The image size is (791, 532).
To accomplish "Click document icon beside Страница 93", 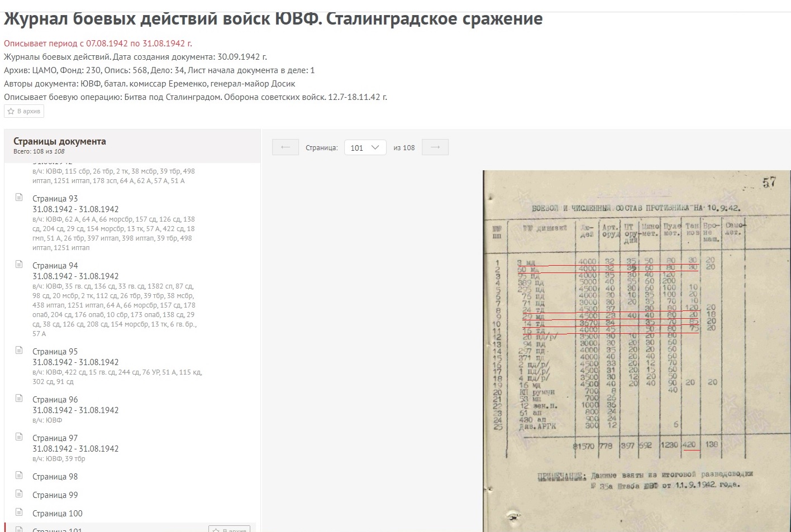I will [19, 197].
